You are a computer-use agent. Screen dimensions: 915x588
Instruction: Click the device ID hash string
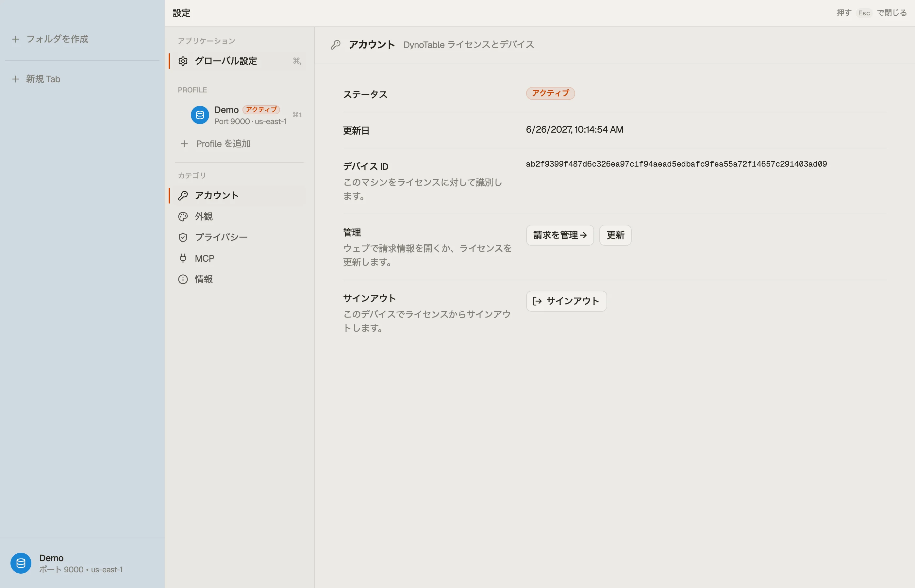(676, 164)
